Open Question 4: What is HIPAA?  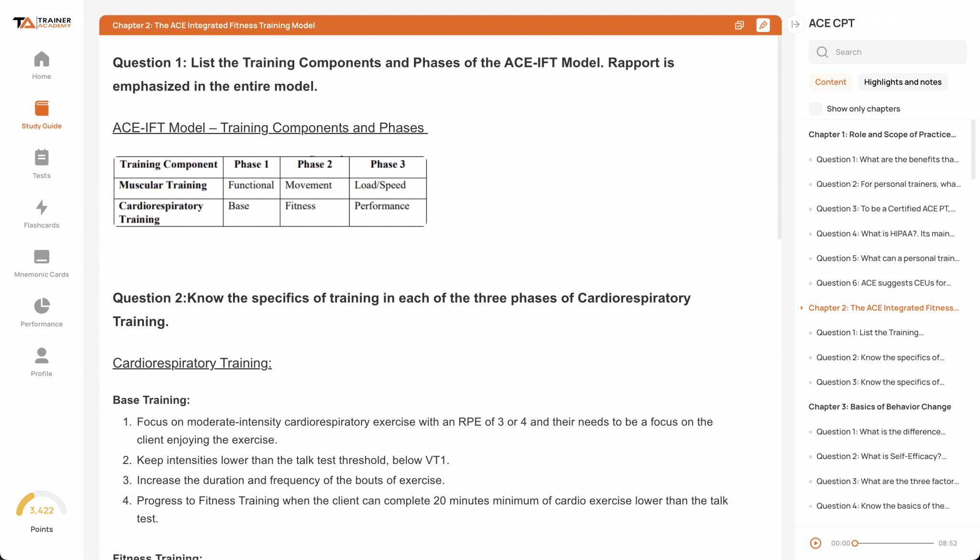coord(885,233)
